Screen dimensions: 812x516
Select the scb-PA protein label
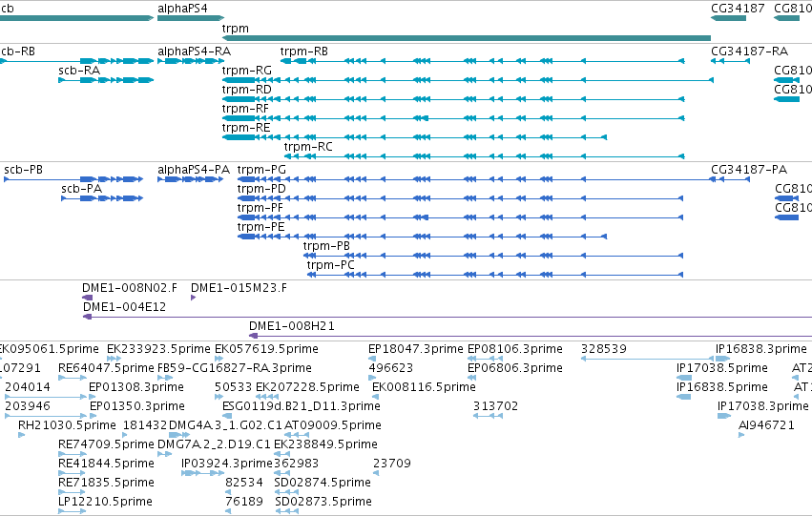coord(81,190)
